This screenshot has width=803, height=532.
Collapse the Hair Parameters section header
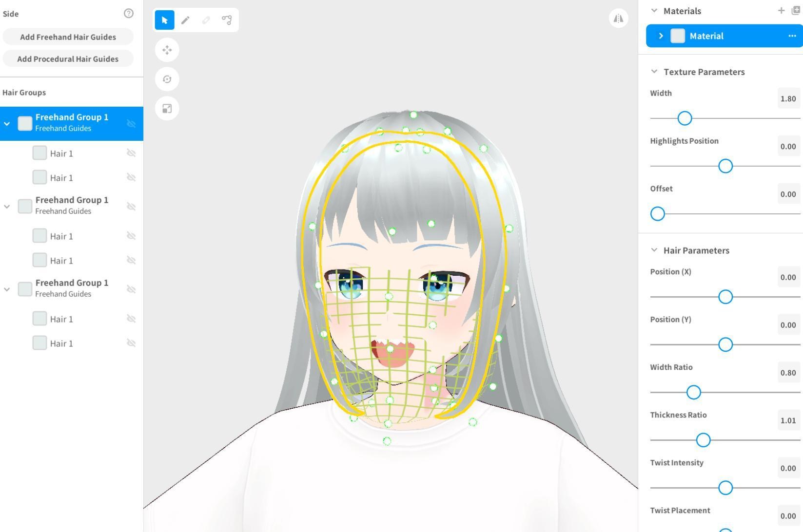point(654,250)
